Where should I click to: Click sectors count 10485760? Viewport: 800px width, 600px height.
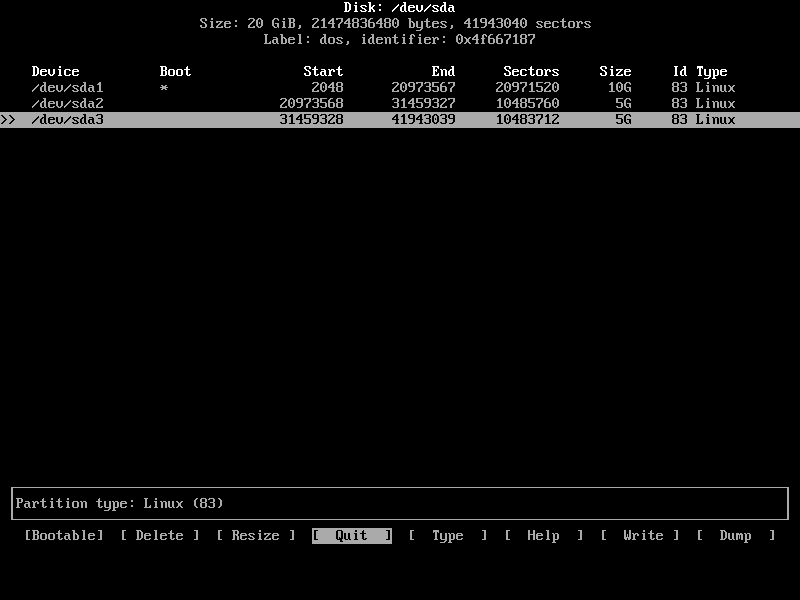528,104
